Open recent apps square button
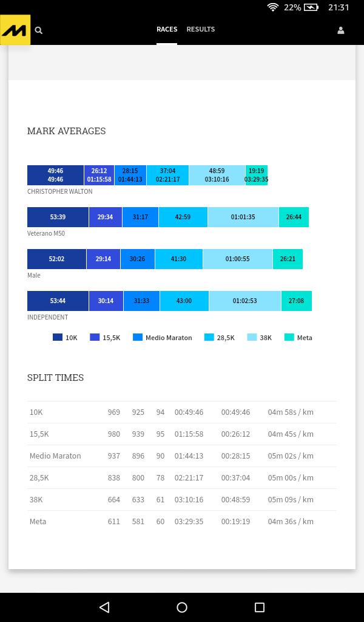This screenshot has height=622, width=364. (260, 607)
